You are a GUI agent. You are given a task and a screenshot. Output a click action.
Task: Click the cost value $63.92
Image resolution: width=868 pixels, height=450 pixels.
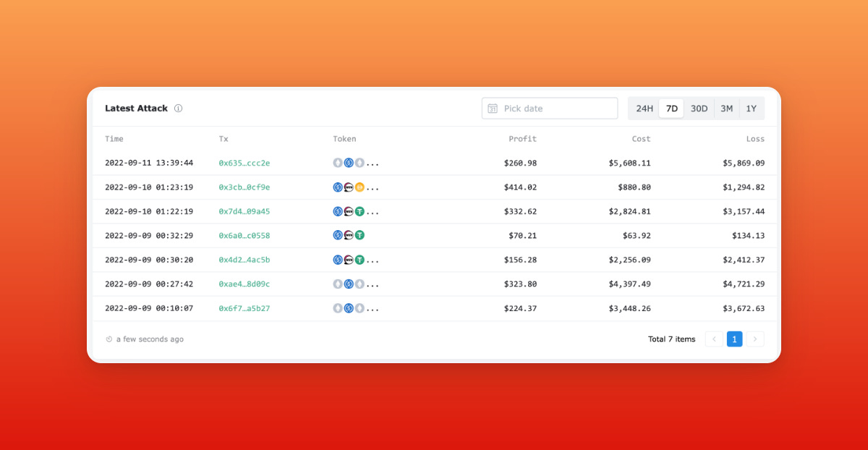point(637,235)
